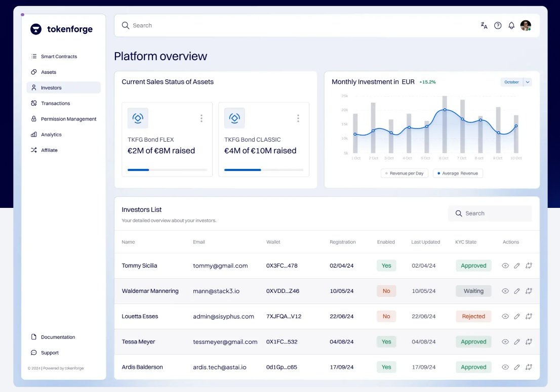560x392 pixels.
Task: Click the tokenforge logo icon
Action: coord(36,29)
